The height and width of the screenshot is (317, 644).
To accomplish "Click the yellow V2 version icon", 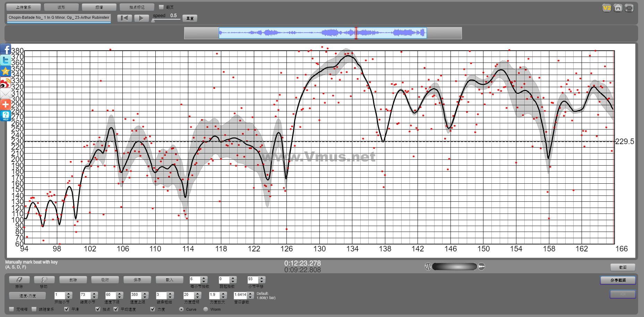I will coord(607,8).
